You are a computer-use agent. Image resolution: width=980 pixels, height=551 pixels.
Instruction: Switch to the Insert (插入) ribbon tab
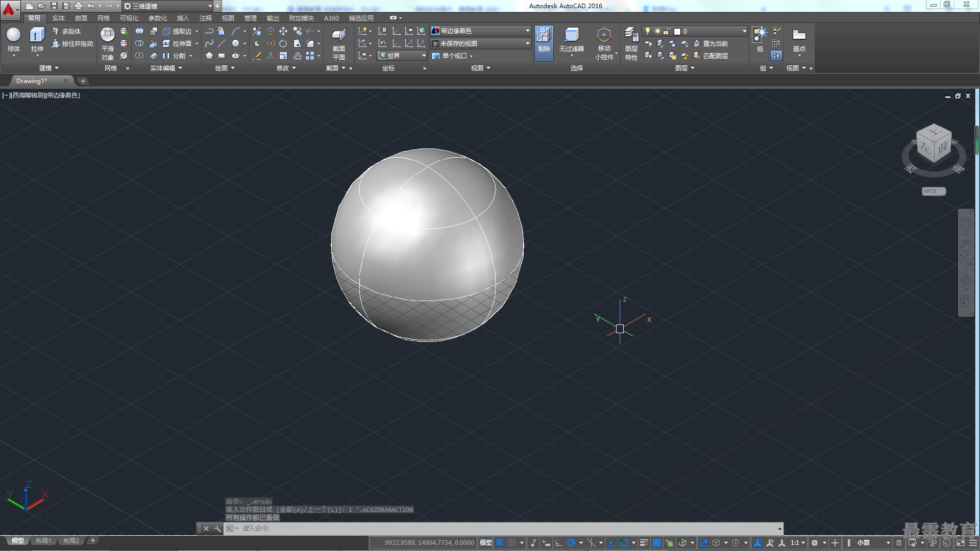[183, 18]
